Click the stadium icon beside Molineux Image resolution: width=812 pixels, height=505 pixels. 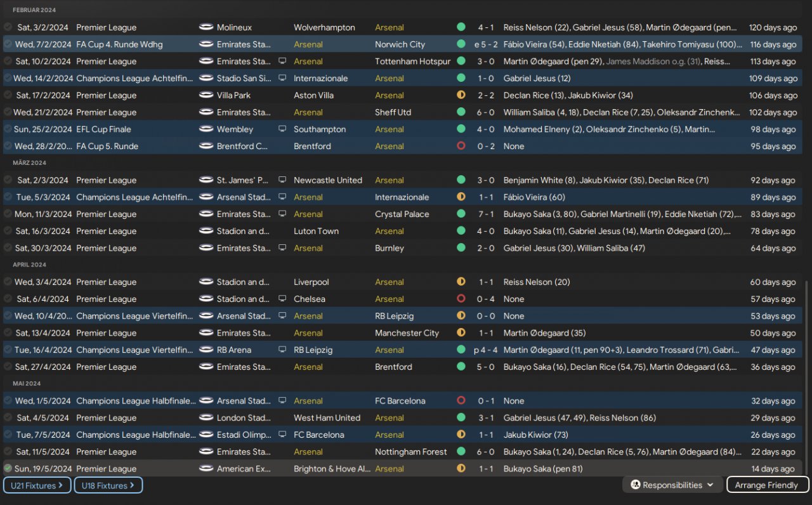206,28
